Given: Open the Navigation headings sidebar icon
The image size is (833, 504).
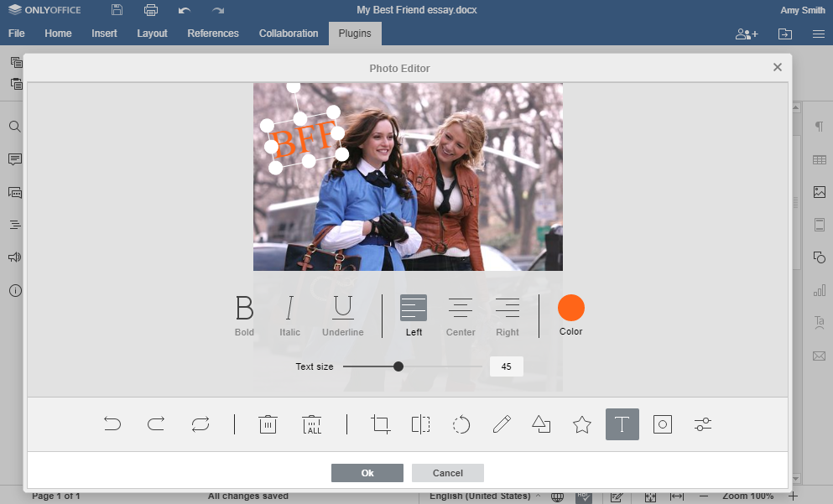Looking at the screenshot, I should pyautogui.click(x=15, y=225).
